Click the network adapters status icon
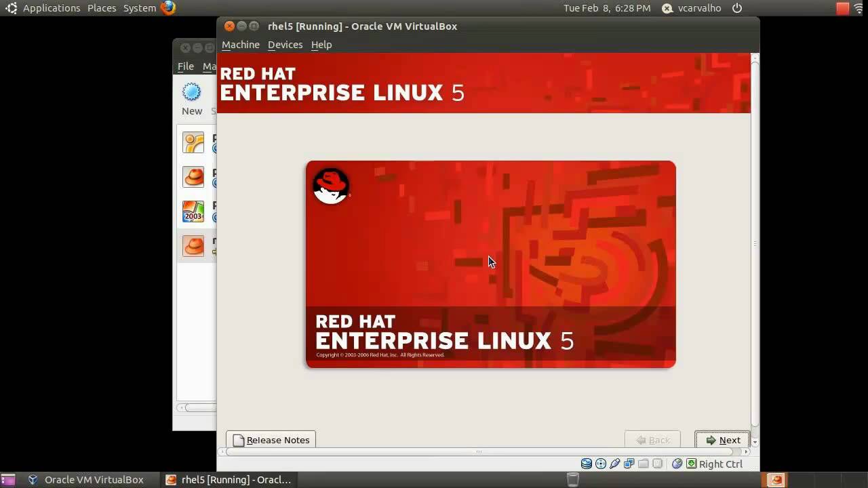This screenshot has height=488, width=868. tap(629, 464)
